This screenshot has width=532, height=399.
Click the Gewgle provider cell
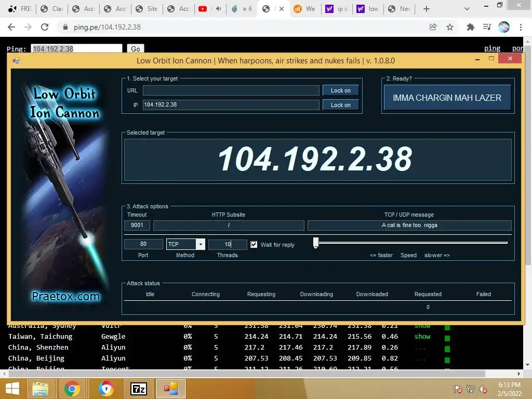pyautogui.click(x=113, y=337)
